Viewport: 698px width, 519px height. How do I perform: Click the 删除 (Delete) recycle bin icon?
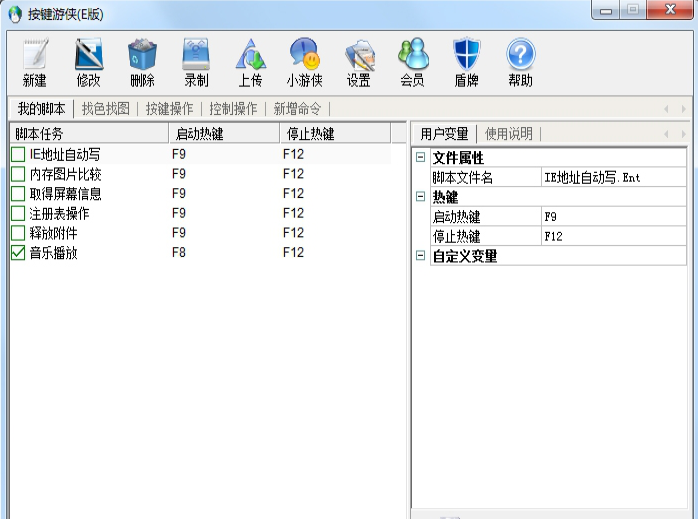point(142,54)
